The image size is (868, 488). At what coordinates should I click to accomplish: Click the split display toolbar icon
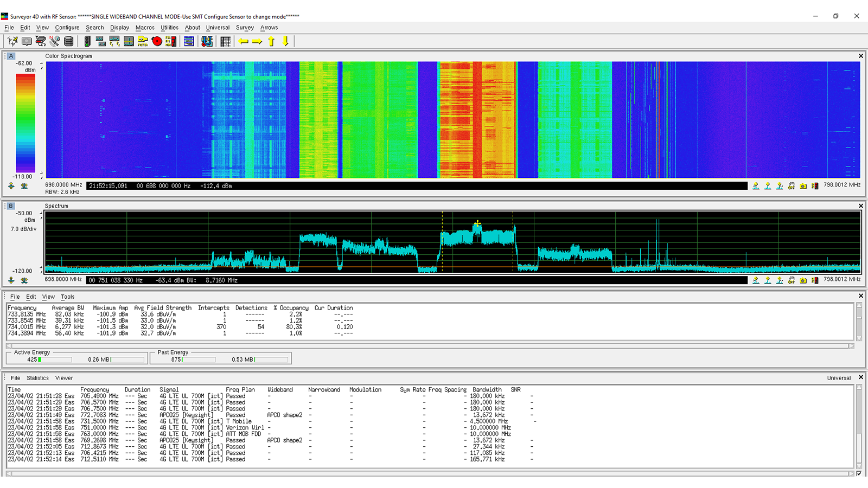pos(129,41)
